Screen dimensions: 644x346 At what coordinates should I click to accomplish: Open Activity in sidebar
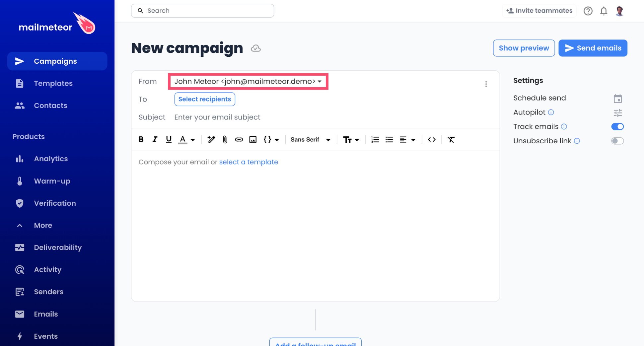(x=57, y=270)
